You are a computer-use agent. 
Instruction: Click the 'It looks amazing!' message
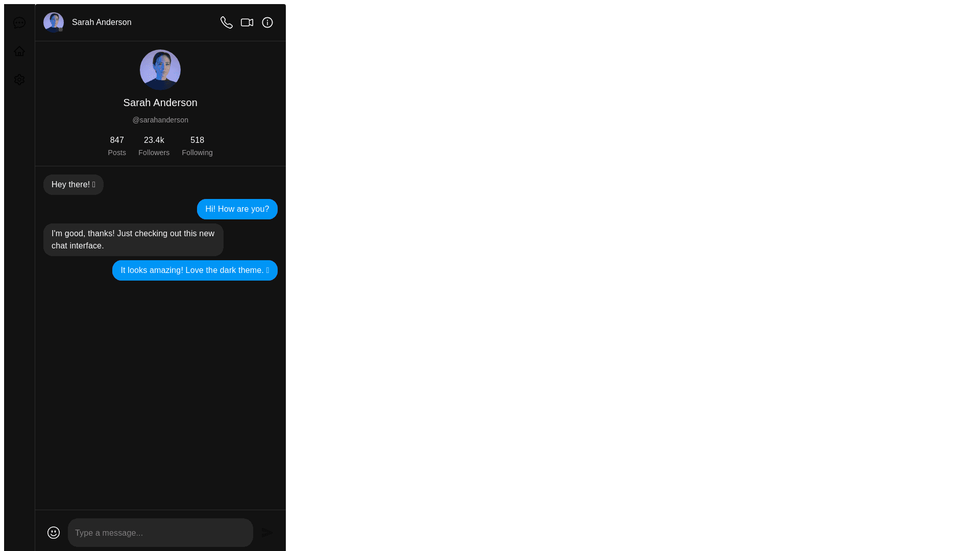coord(195,270)
